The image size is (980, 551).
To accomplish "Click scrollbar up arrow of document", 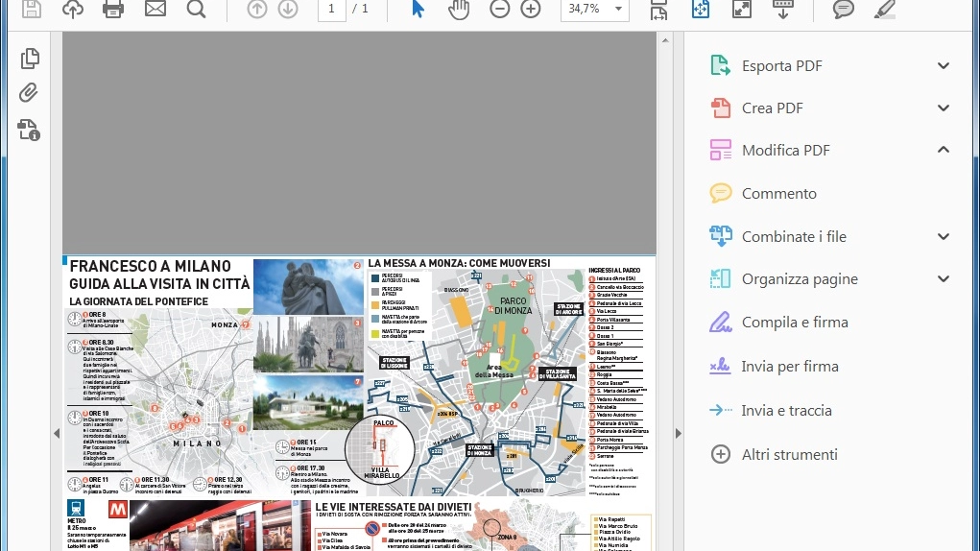I will click(665, 40).
